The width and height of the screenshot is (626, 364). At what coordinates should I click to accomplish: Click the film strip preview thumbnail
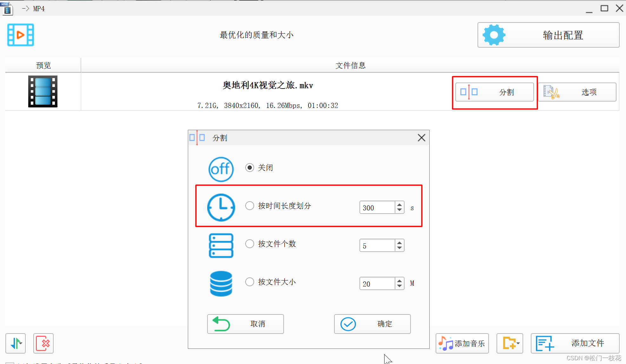(x=43, y=91)
